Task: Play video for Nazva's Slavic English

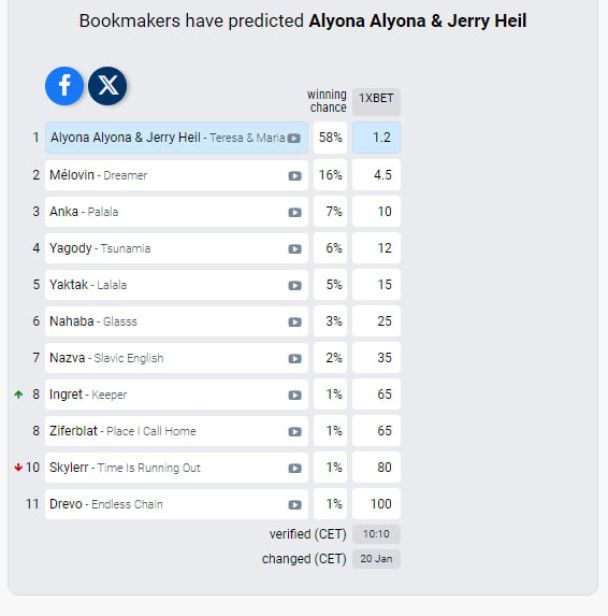Action: 295,358
